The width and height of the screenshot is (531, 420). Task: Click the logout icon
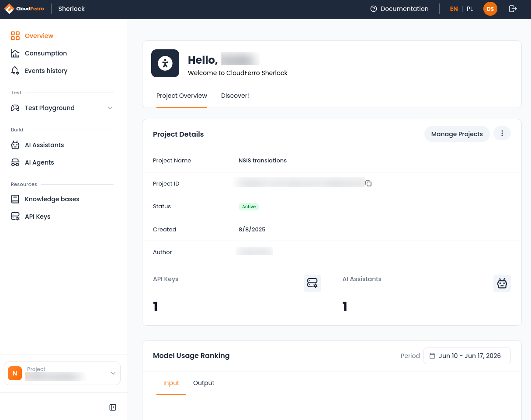point(513,9)
